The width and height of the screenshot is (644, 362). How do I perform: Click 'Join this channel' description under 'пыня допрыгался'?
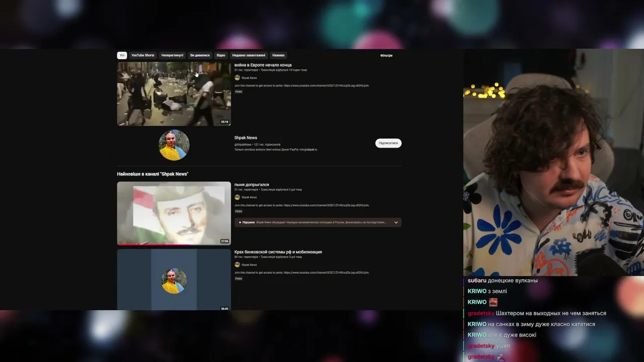pos(302,205)
